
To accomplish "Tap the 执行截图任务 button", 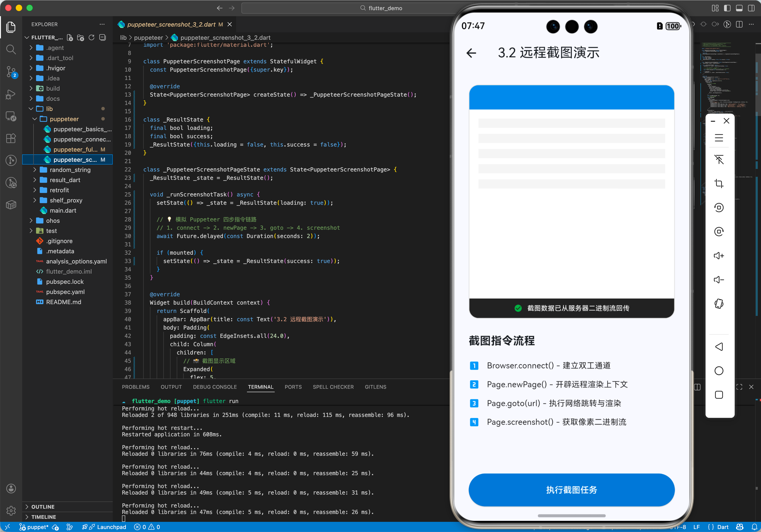I will (571, 489).
